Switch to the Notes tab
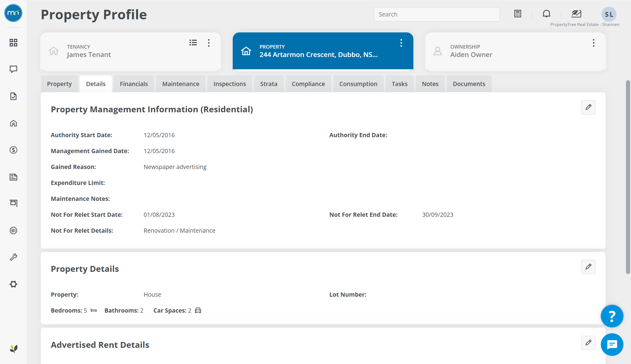The width and height of the screenshot is (631, 364). point(430,84)
